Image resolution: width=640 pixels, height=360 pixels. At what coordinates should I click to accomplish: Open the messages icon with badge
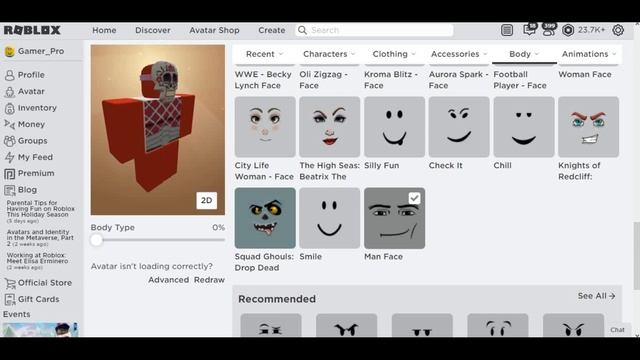point(529,29)
